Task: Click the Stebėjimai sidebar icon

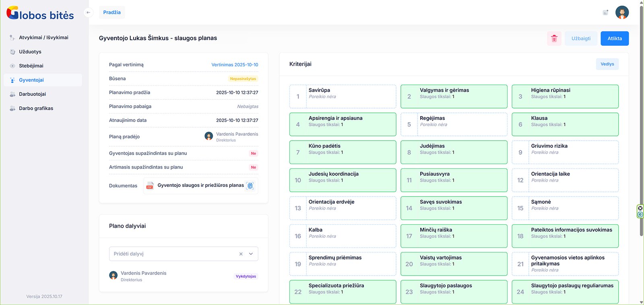Action: (12, 66)
